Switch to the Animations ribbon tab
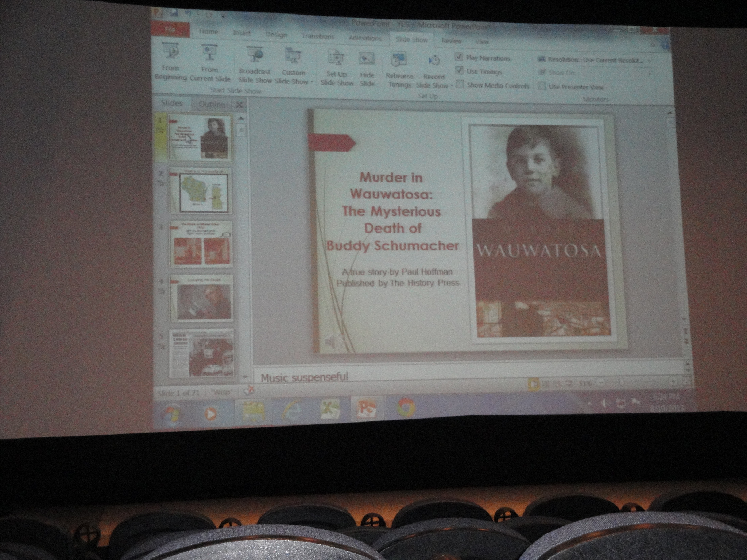The height and width of the screenshot is (560, 747). [x=365, y=38]
